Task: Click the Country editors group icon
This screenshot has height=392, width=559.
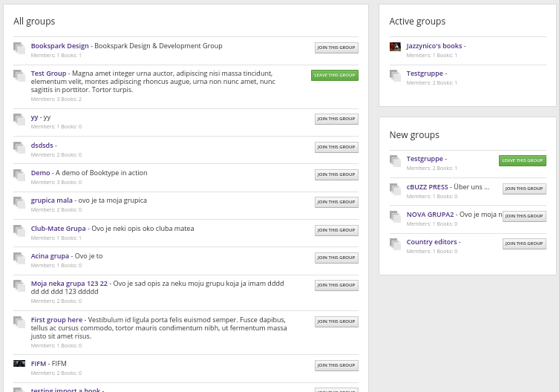Action: pyautogui.click(x=396, y=244)
